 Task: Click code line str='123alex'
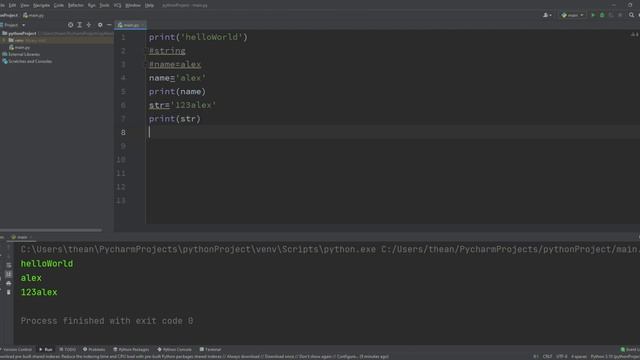coord(182,105)
